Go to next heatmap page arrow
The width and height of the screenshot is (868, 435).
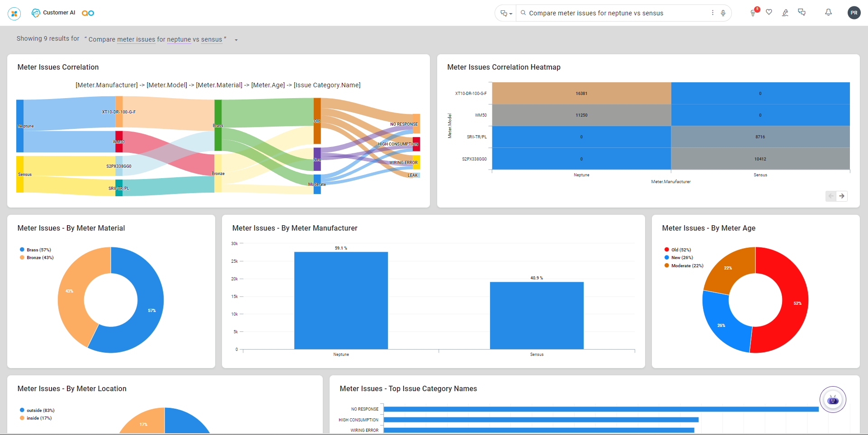coord(842,196)
